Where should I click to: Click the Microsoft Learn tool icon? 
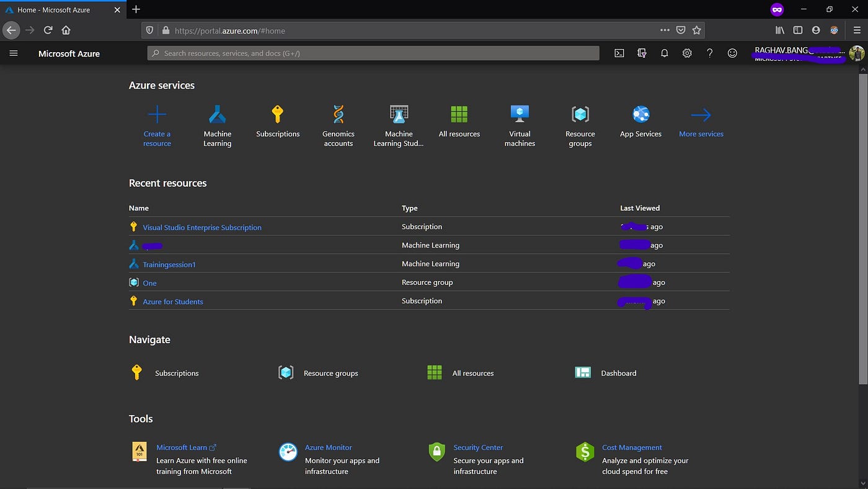click(x=139, y=452)
